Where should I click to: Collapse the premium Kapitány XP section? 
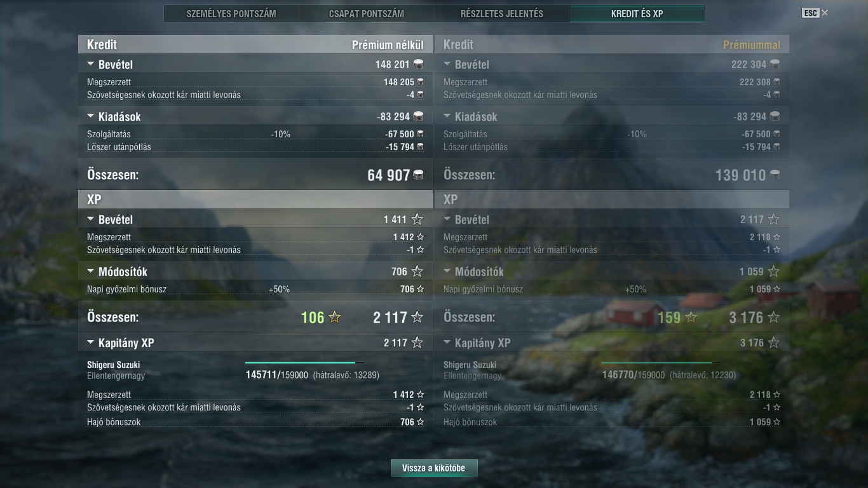tap(447, 342)
